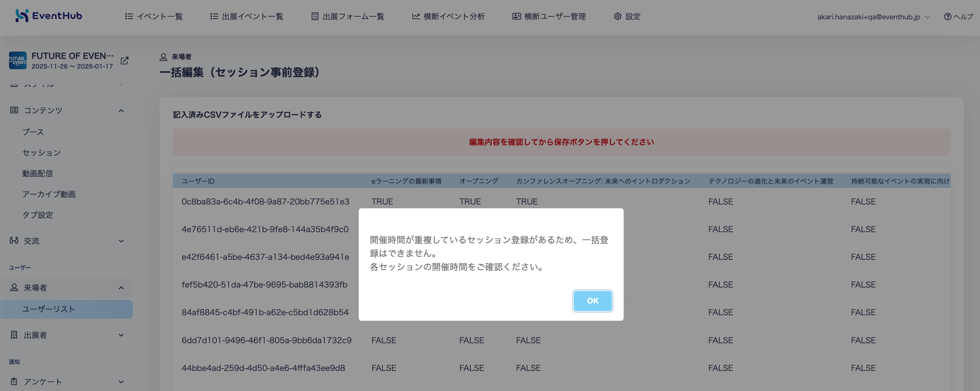Click the 横断イベント分析 chart icon
980x391 pixels.
(416, 16)
